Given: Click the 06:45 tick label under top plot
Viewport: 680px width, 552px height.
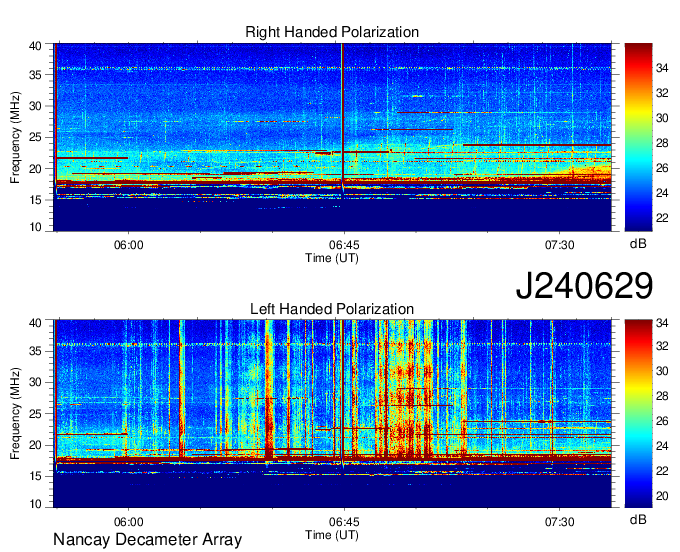Looking at the screenshot, I should (x=344, y=245).
